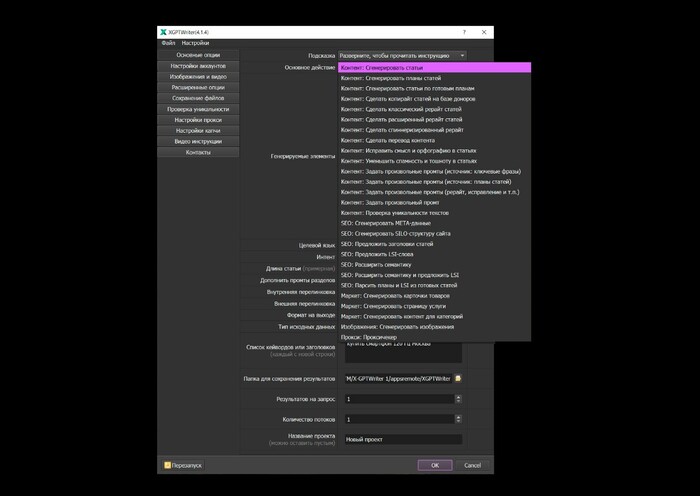Go to Проверка уникальности section

pyautogui.click(x=198, y=109)
